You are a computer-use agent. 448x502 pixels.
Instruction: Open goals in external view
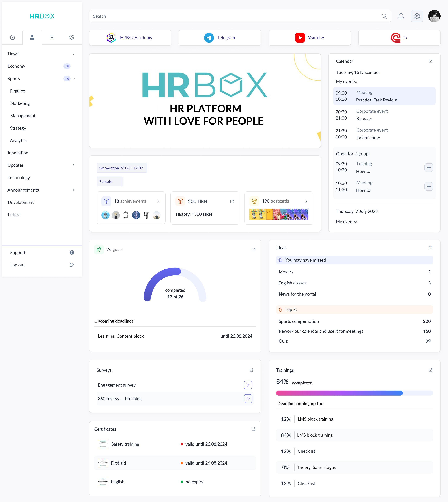pos(254,250)
